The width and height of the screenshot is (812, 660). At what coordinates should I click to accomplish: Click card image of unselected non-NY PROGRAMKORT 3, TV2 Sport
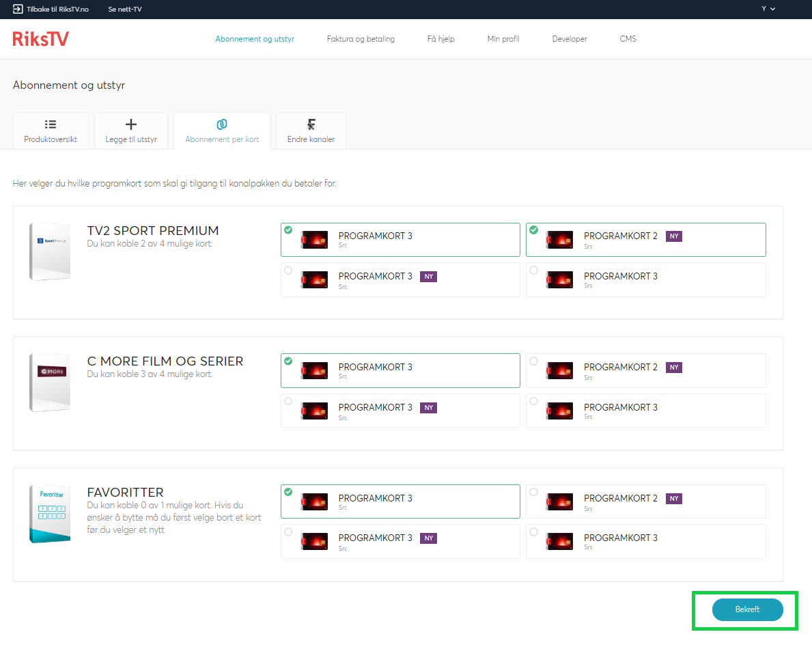pos(560,279)
